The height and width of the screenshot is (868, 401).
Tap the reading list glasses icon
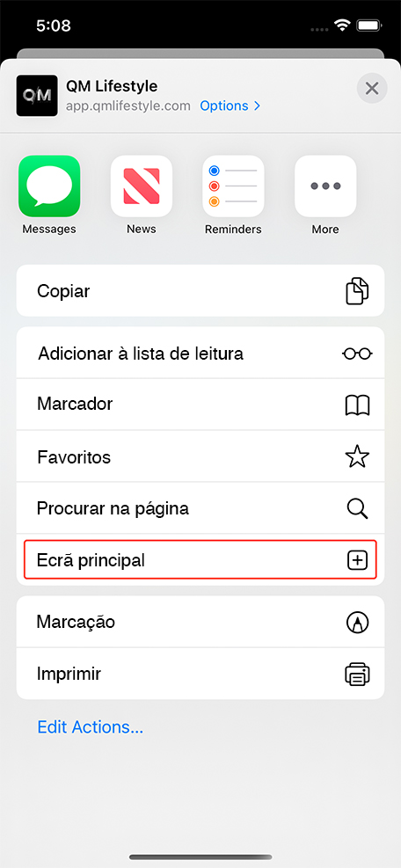click(x=357, y=354)
